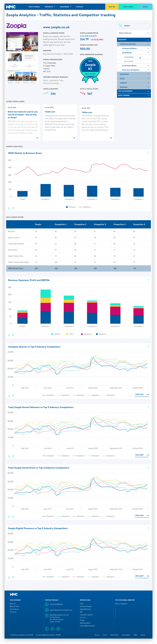Open the Metro Bank link

(x=129, y=61)
